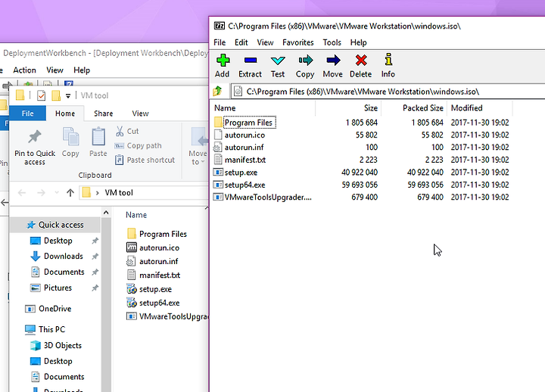This screenshot has width=545, height=392.
Task: Select setup64.exe in 7-Zip list
Action: point(244,185)
